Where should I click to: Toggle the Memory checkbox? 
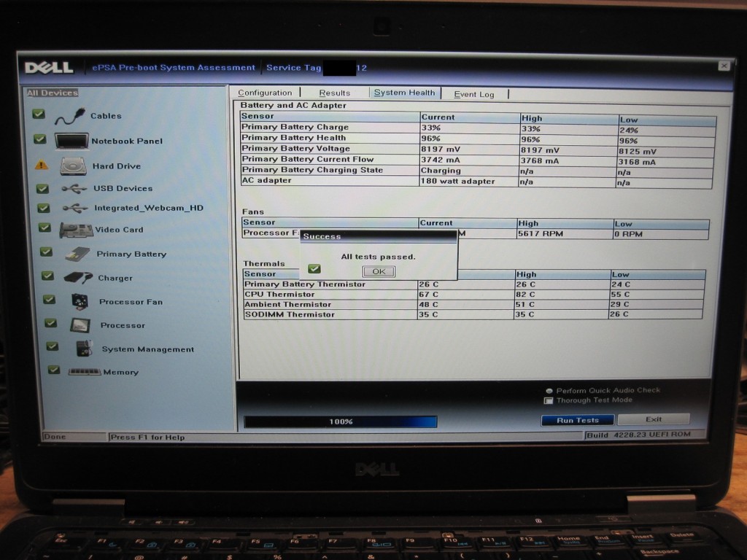54,370
